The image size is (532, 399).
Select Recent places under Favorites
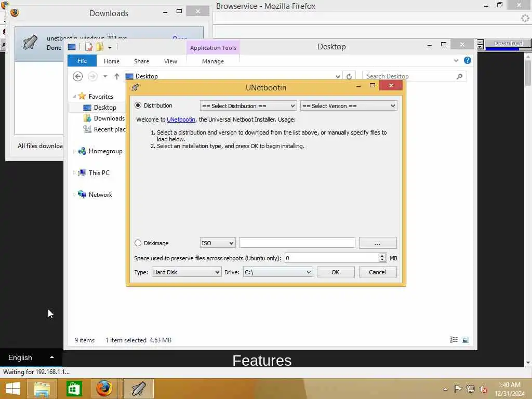(x=110, y=129)
